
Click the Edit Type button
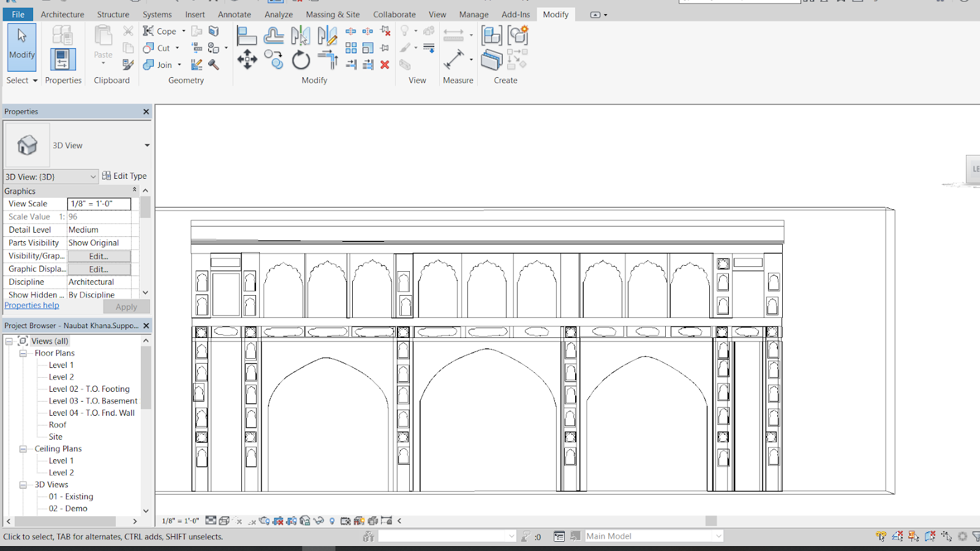pos(124,176)
